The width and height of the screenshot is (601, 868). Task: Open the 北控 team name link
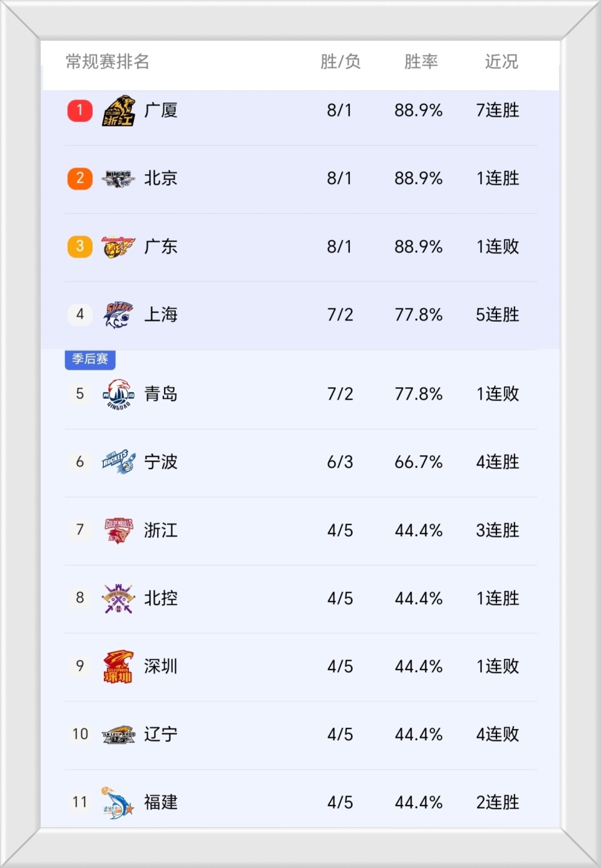(160, 598)
